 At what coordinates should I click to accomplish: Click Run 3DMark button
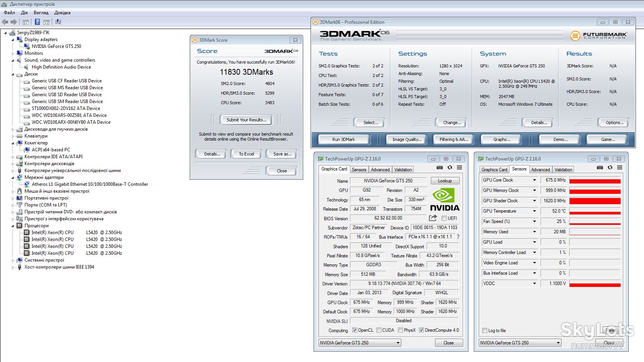pos(343,139)
